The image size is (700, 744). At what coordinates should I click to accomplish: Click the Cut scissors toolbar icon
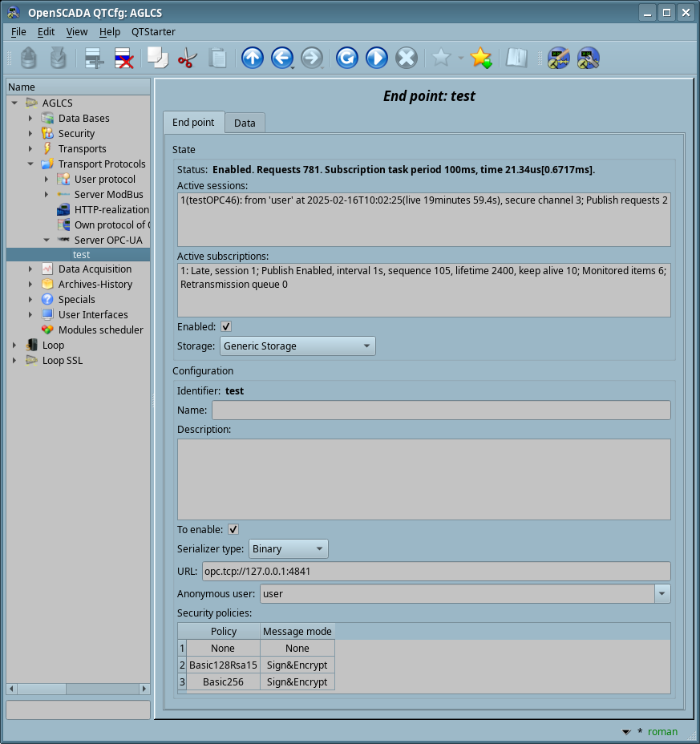(x=187, y=58)
